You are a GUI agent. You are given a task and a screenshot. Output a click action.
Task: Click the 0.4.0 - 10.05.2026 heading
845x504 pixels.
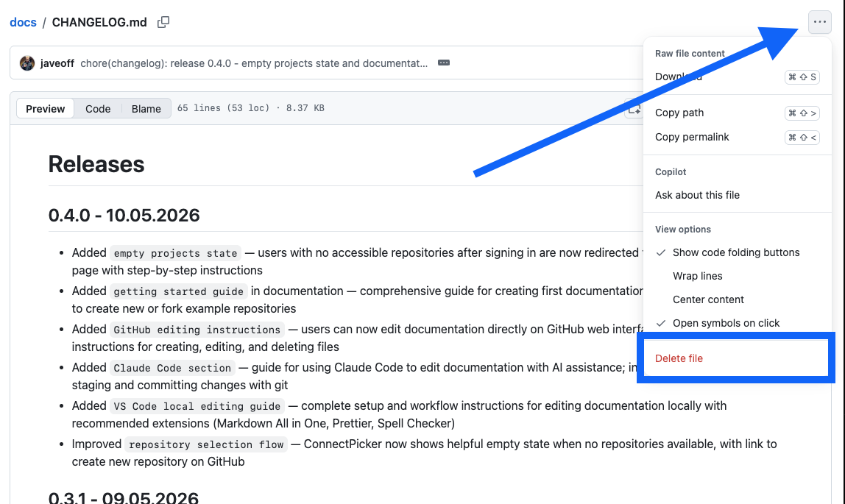(x=124, y=216)
